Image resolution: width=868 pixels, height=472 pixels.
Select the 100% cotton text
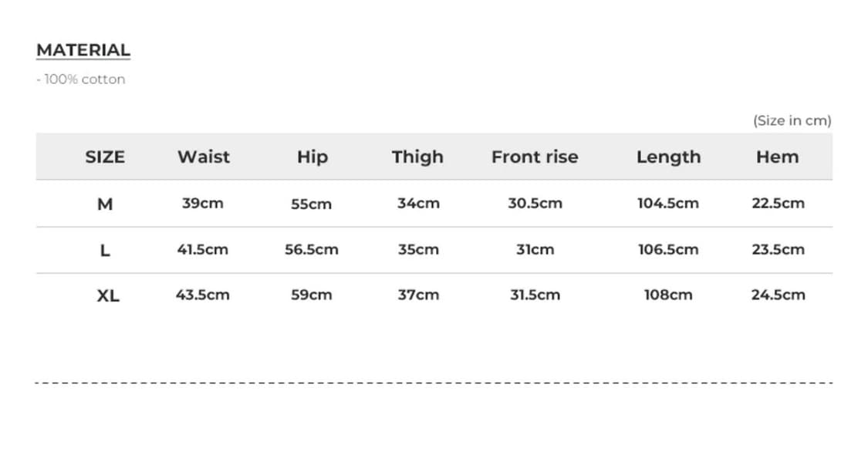click(81, 79)
